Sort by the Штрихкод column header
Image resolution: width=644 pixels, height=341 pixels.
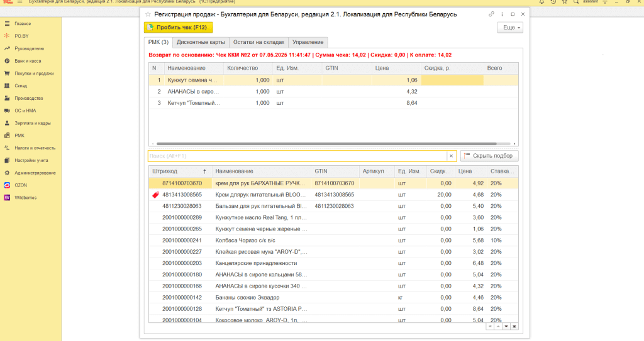click(180, 171)
